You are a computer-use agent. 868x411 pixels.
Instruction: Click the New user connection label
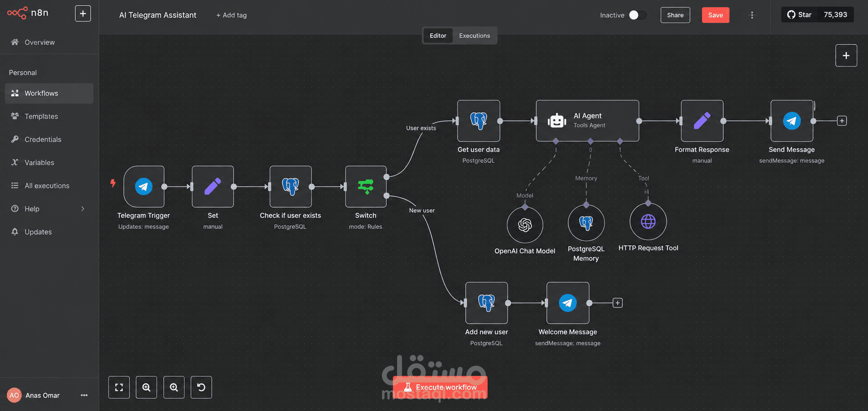coord(422,211)
